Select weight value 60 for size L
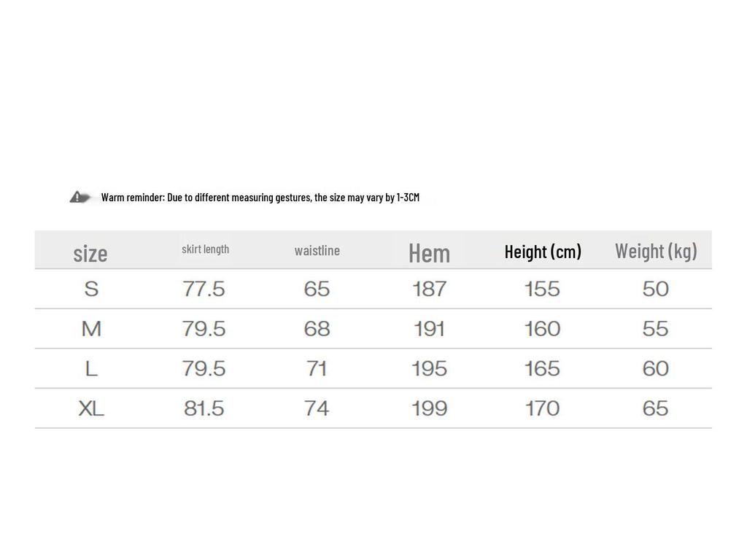This screenshot has height=560, width=747. tap(655, 369)
